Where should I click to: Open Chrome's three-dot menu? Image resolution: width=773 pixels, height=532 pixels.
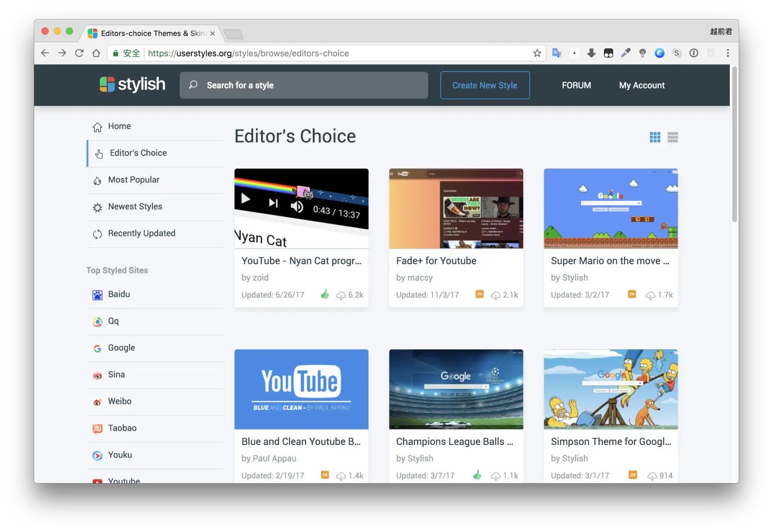click(728, 53)
